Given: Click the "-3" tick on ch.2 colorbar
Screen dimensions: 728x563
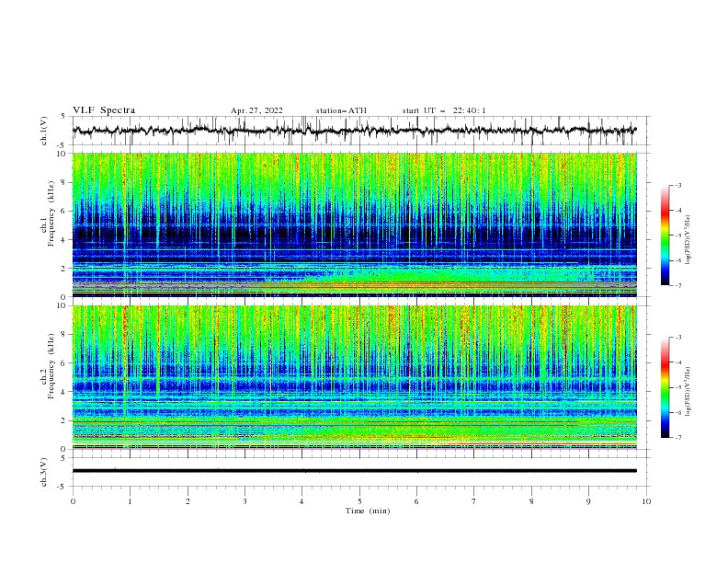Looking at the screenshot, I should coord(678,338).
